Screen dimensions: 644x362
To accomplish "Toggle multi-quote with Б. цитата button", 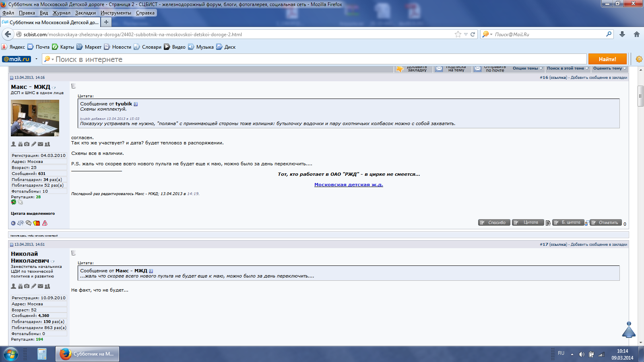I will (568, 222).
